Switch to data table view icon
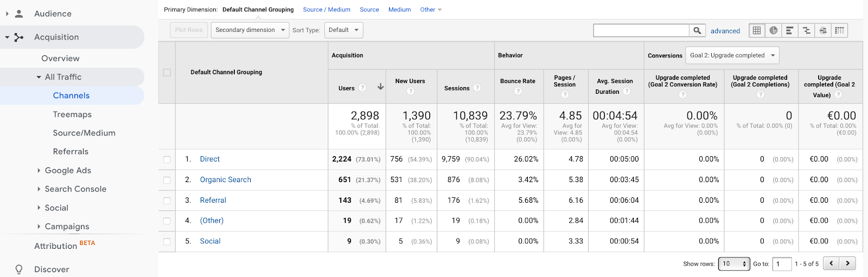 click(x=757, y=30)
